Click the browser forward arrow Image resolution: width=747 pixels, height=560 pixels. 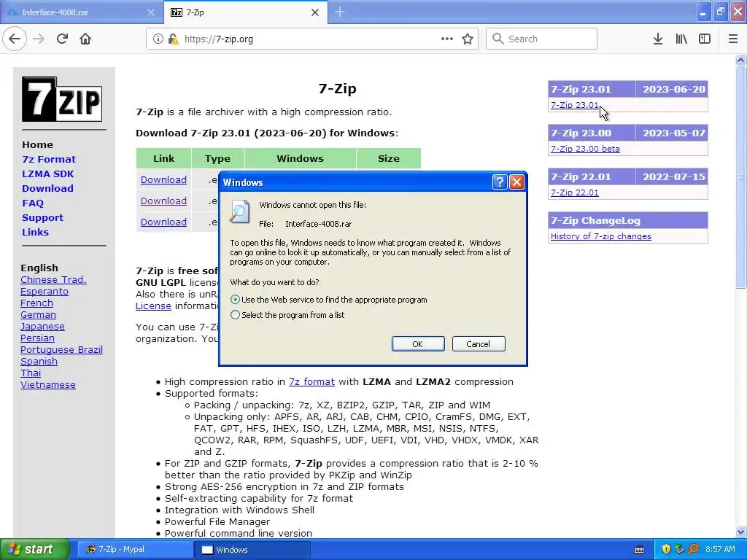coord(39,39)
